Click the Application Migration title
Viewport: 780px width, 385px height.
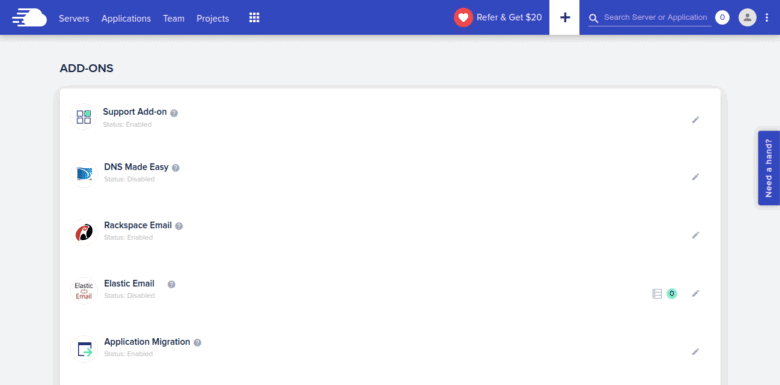[147, 342]
